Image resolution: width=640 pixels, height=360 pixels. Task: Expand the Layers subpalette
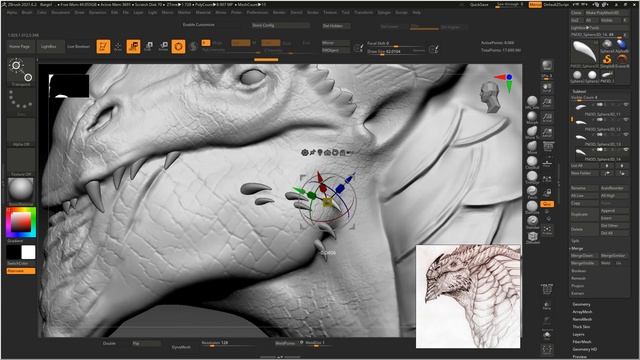click(578, 334)
